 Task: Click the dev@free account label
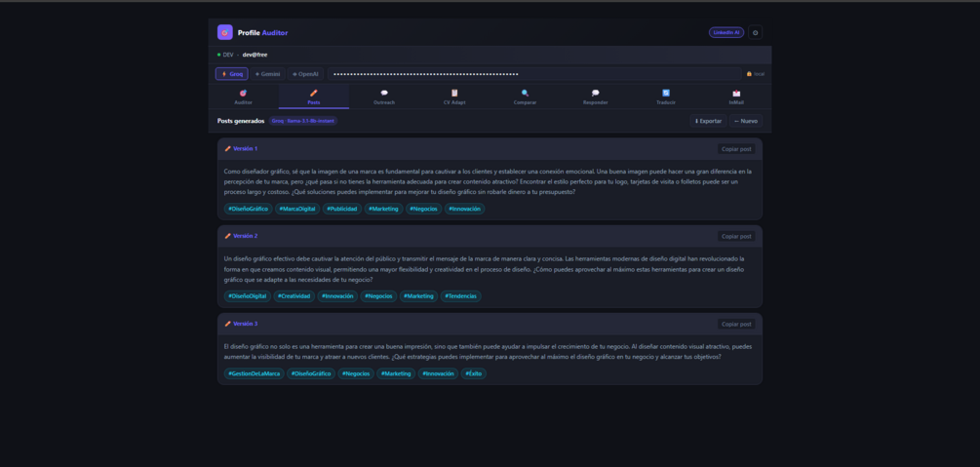[x=255, y=55]
